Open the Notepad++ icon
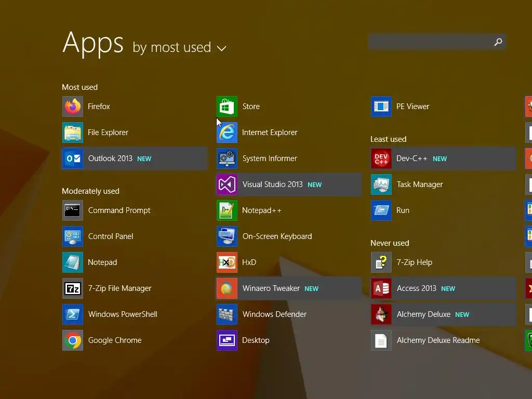The image size is (532, 399). pyautogui.click(x=227, y=210)
